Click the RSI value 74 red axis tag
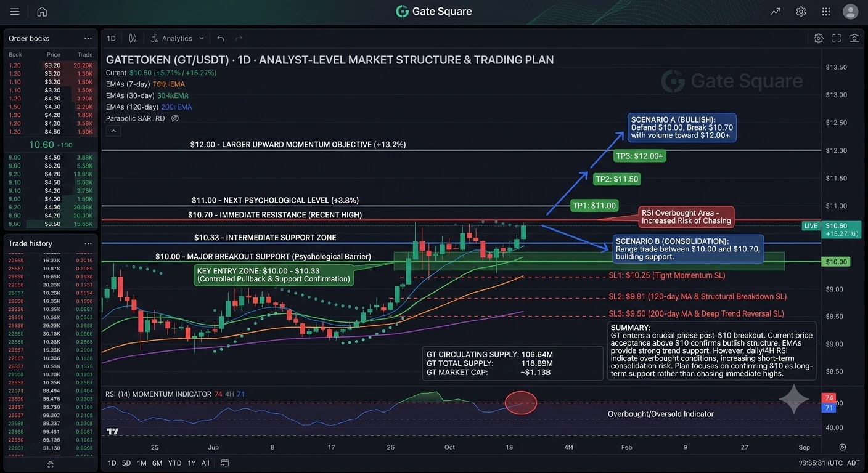Image resolution: width=868 pixels, height=473 pixels. tap(829, 398)
